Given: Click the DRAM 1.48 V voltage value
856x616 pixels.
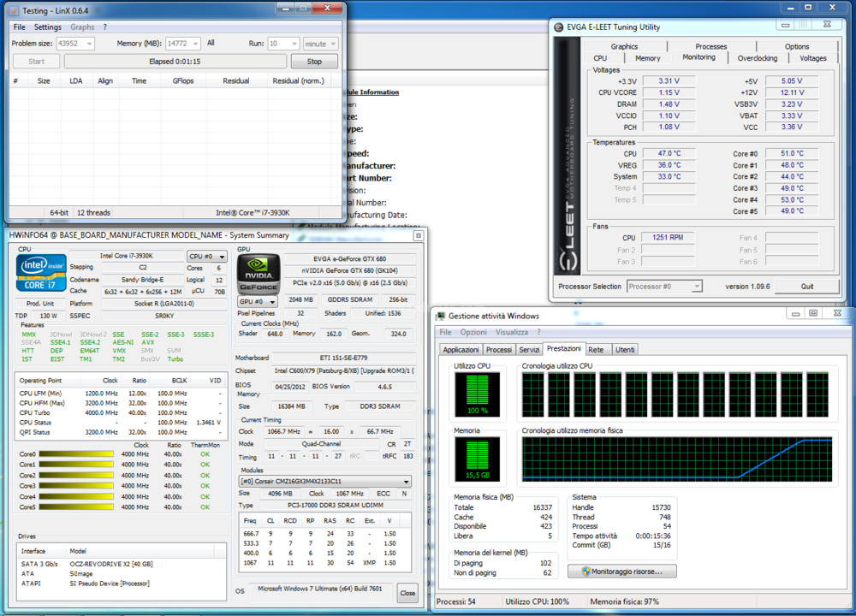Looking at the screenshot, I should 669,104.
